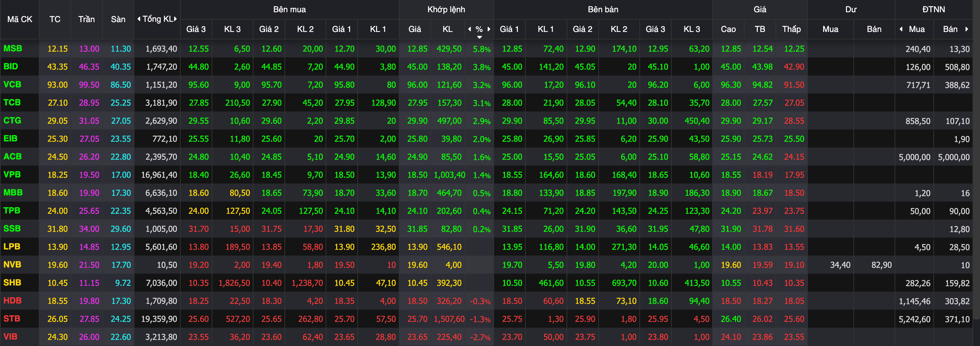Open the MSB stock symbol
The height and width of the screenshot is (346, 980).
tap(13, 48)
